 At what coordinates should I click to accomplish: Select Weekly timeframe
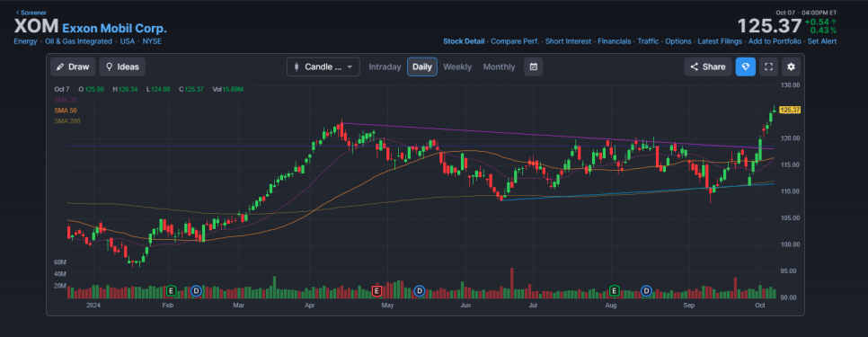pos(457,67)
